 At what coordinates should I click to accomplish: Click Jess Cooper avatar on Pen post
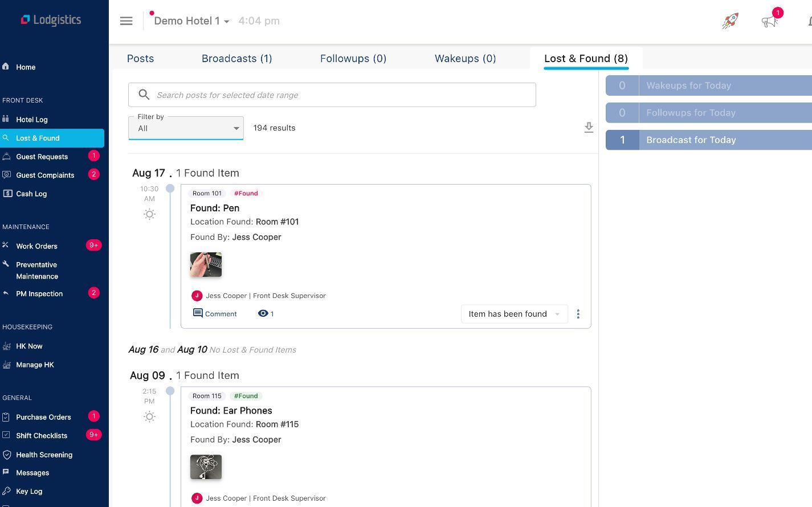coord(197,296)
